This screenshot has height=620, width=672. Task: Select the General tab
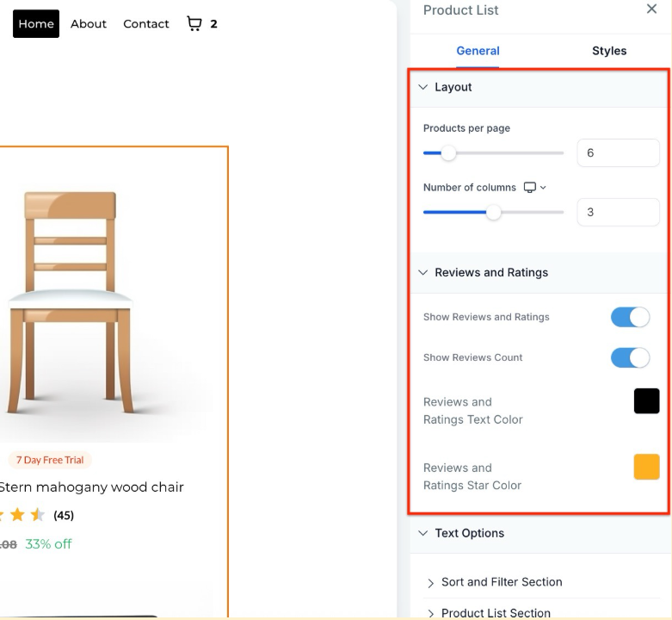click(478, 51)
